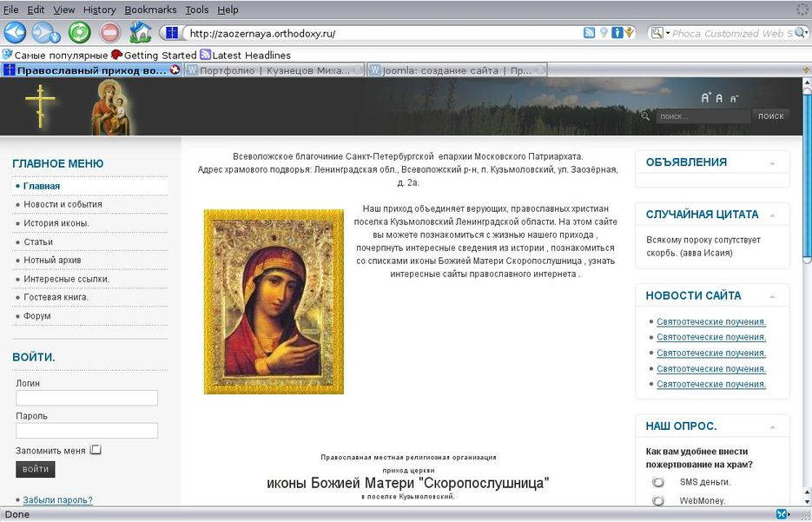Click the site search magnifier icon in header

(644, 116)
